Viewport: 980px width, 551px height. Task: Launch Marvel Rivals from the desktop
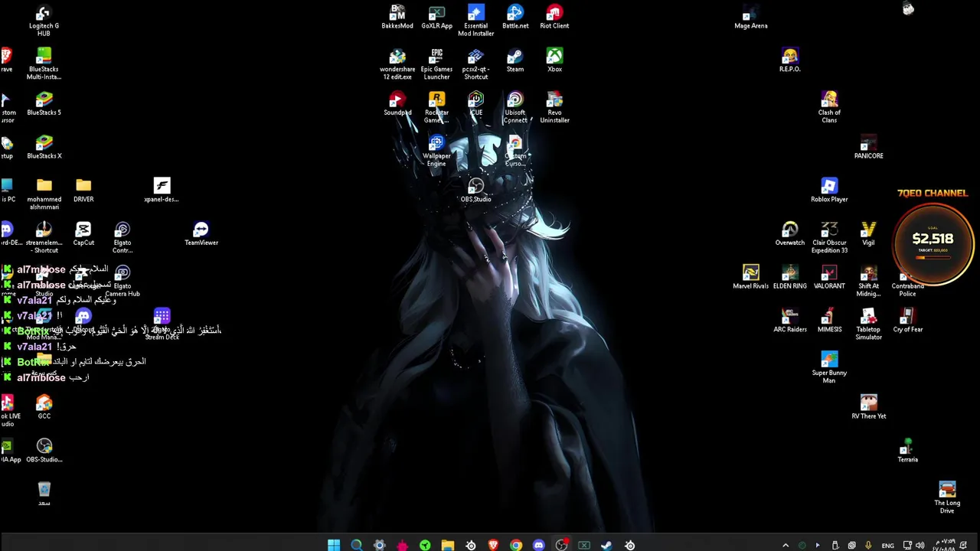click(x=750, y=277)
